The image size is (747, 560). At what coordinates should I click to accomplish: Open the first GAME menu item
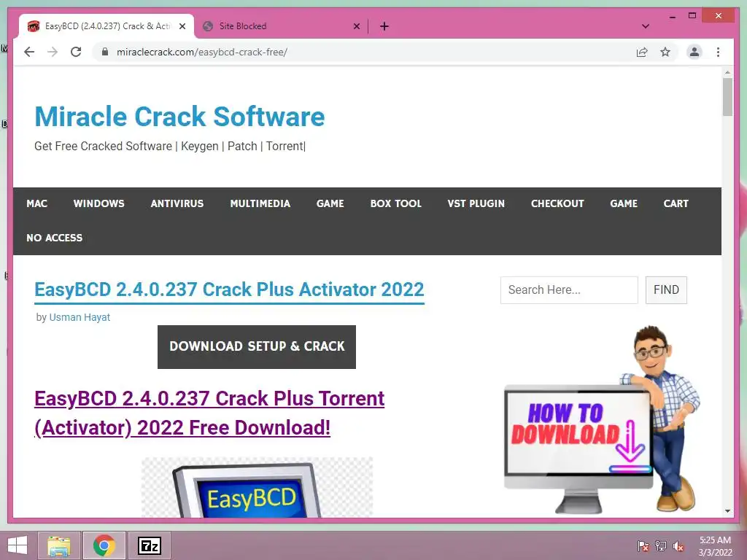330,203
